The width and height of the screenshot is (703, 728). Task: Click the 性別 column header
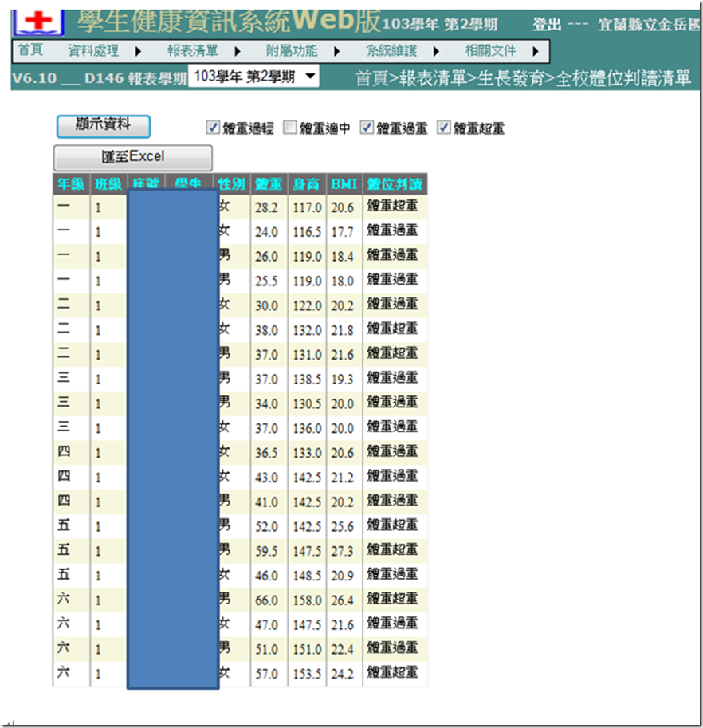[x=232, y=184]
